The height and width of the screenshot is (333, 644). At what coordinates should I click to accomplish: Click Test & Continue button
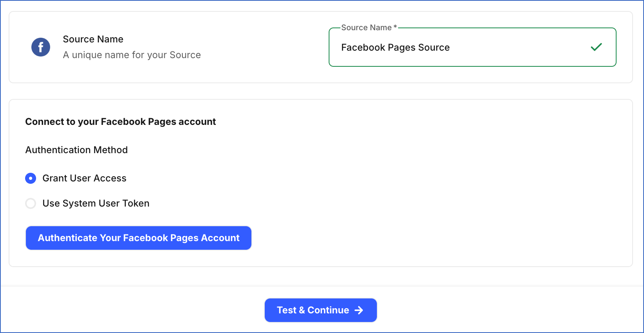pos(321,310)
